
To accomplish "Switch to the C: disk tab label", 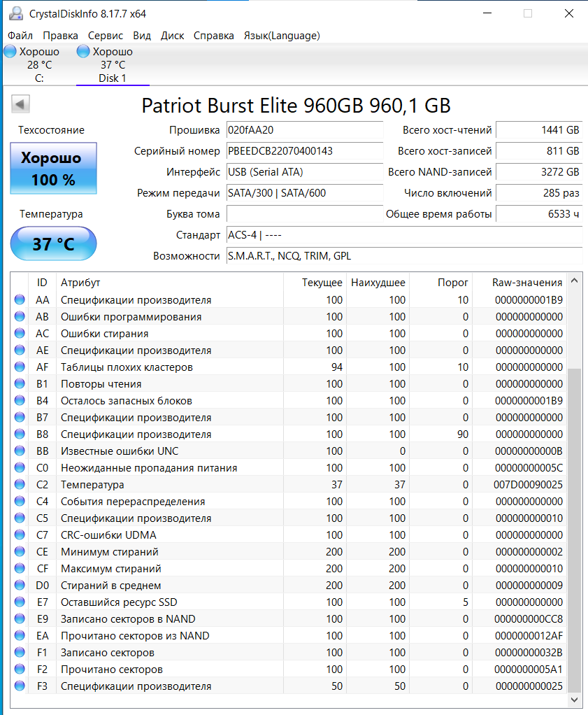I will pos(39,78).
